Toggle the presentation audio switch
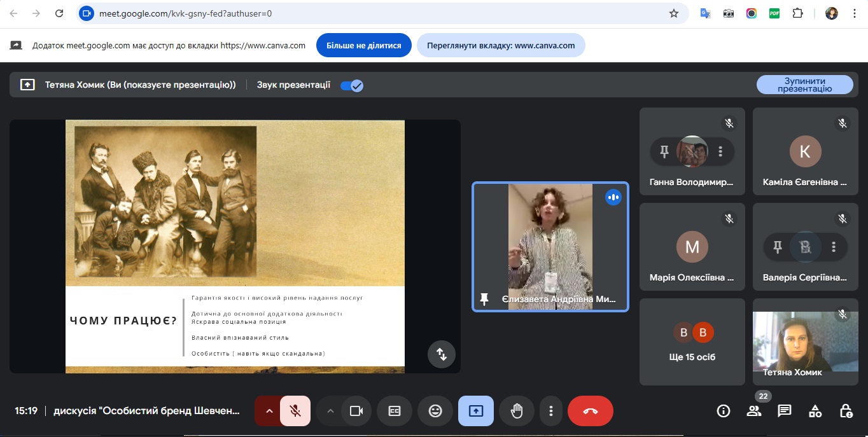Screen dimensions: 868x437 [x=352, y=85]
